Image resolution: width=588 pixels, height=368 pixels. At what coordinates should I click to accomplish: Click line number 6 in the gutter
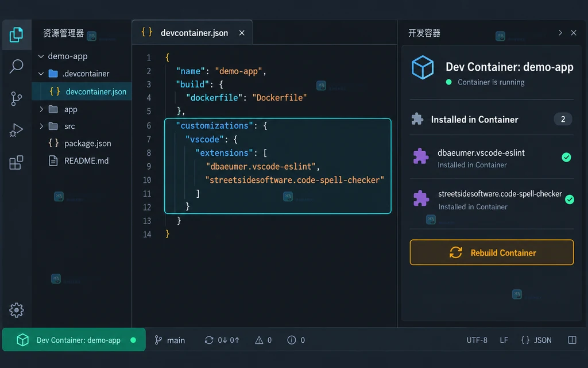[x=149, y=126]
